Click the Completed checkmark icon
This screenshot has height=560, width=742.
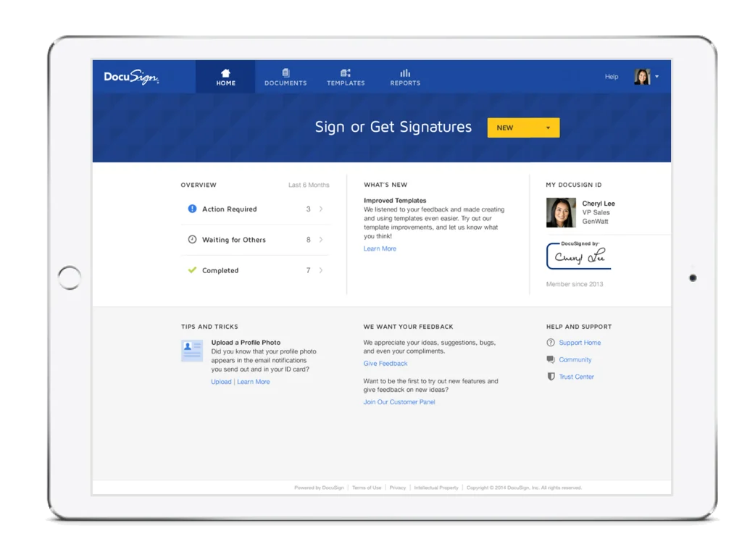tap(192, 270)
